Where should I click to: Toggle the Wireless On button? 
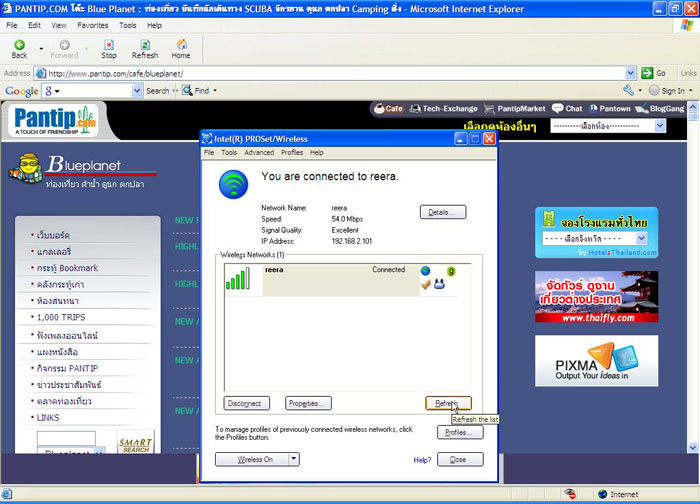click(252, 459)
